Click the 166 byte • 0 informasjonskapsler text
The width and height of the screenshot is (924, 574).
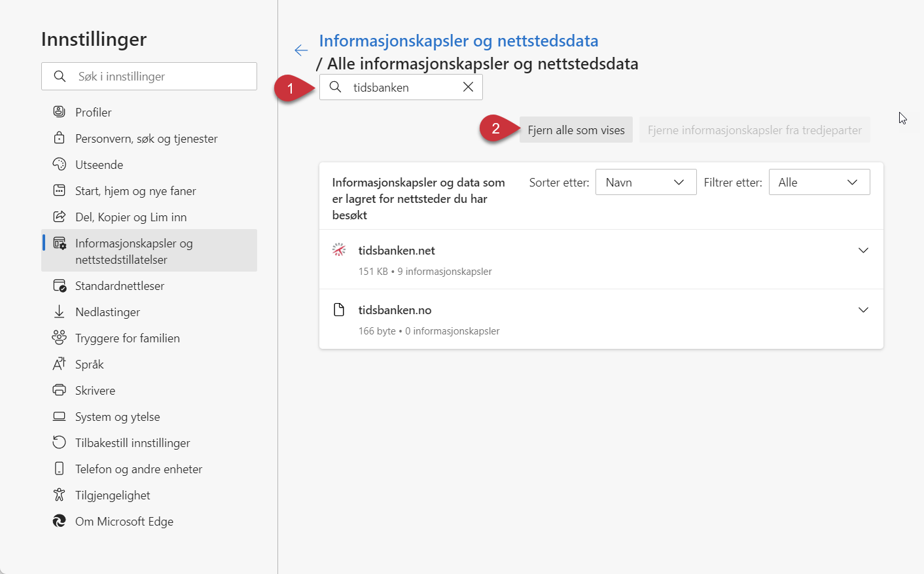click(429, 331)
